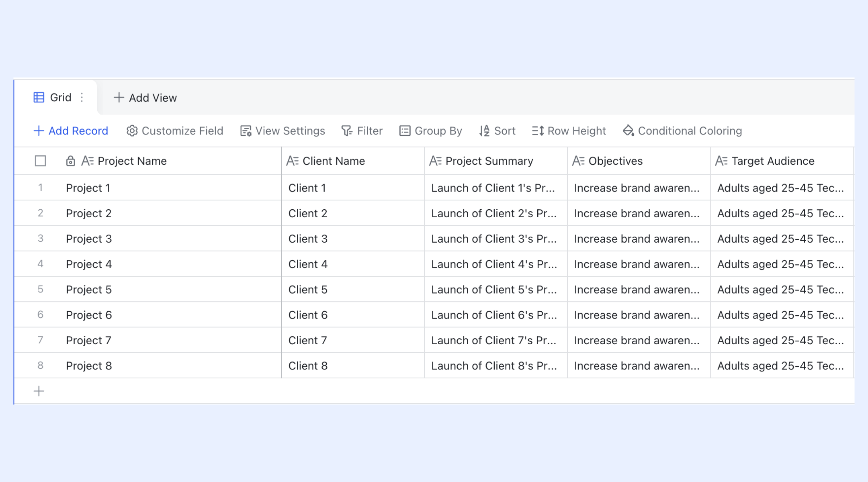This screenshot has width=868, height=482.
Task: Click the Objectives cell in row 6
Action: tap(639, 315)
